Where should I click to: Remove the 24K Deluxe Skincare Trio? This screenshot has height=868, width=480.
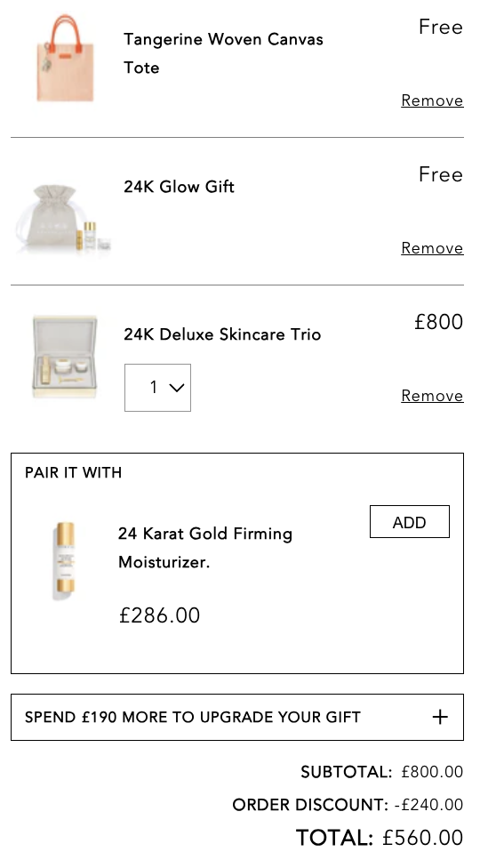[432, 396]
